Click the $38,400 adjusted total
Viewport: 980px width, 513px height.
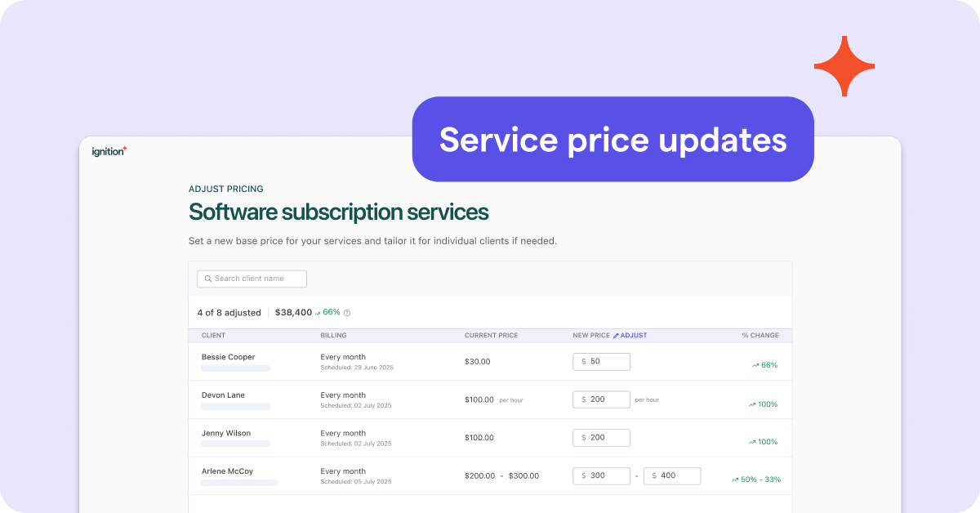pos(293,312)
